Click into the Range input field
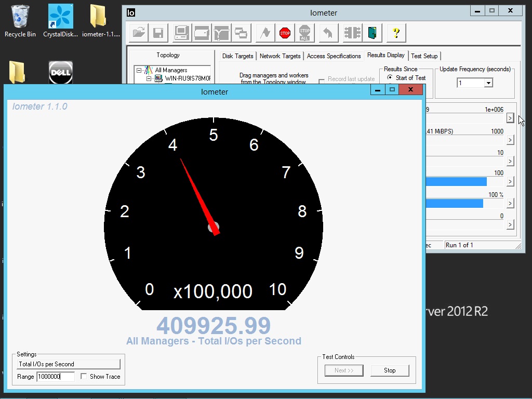532x399 pixels. (56, 377)
